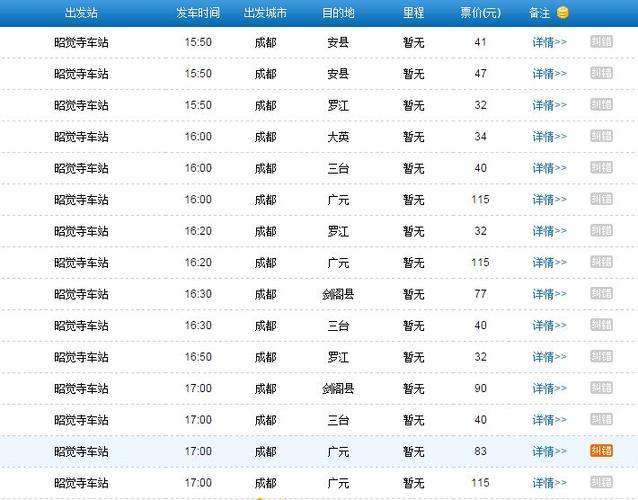
Task: Click 纠错 on the 16:50 罗江 row
Action: (601, 356)
